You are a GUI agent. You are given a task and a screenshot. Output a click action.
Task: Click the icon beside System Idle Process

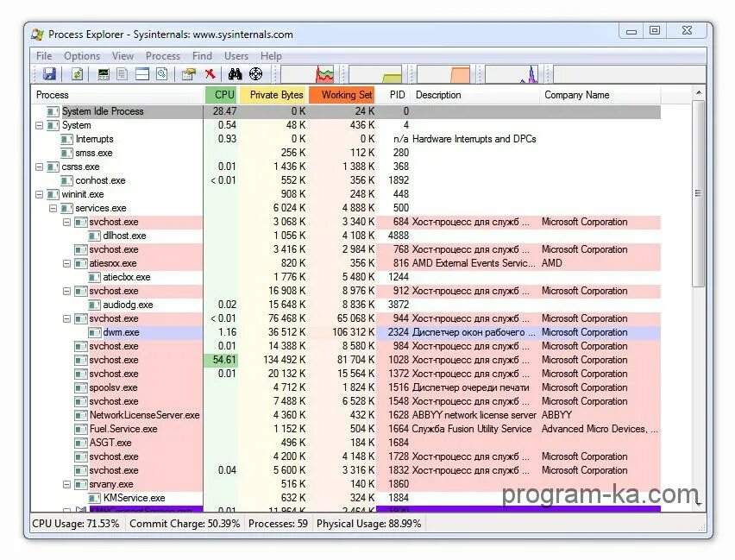click(x=53, y=111)
